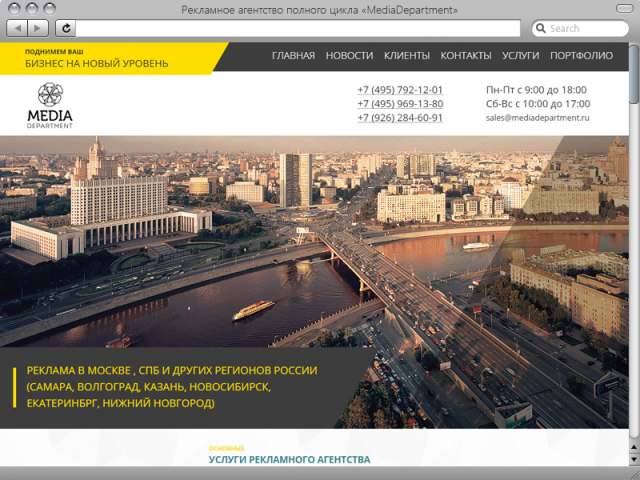Image resolution: width=640 pixels, height=480 pixels.
Task: Go to the КЛИЕНТЫ page
Action: [407, 56]
